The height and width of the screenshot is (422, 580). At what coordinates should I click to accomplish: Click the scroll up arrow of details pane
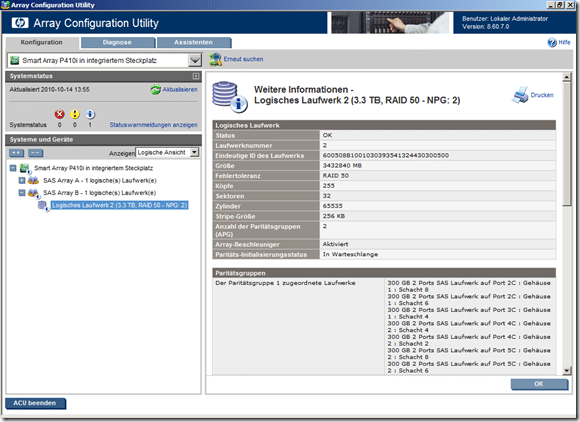pyautogui.click(x=566, y=77)
